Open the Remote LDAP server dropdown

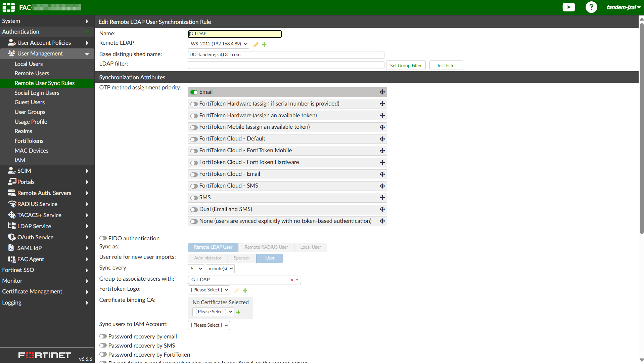(218, 44)
